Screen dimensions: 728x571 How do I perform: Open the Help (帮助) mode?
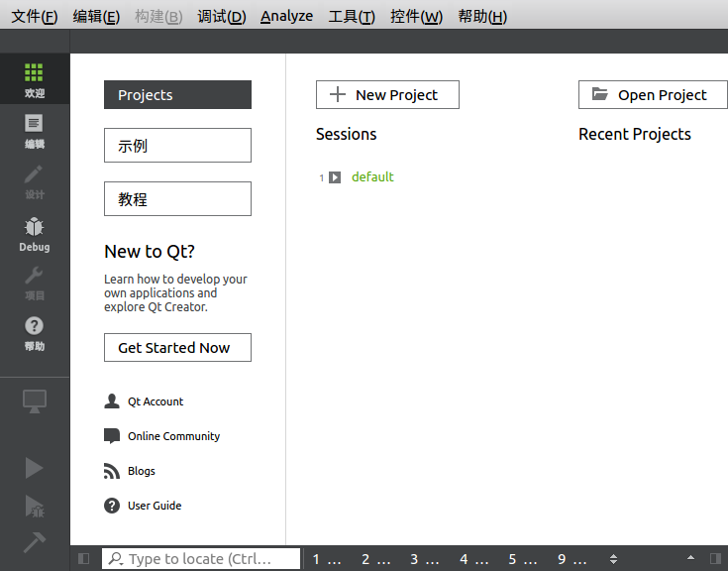(35, 332)
